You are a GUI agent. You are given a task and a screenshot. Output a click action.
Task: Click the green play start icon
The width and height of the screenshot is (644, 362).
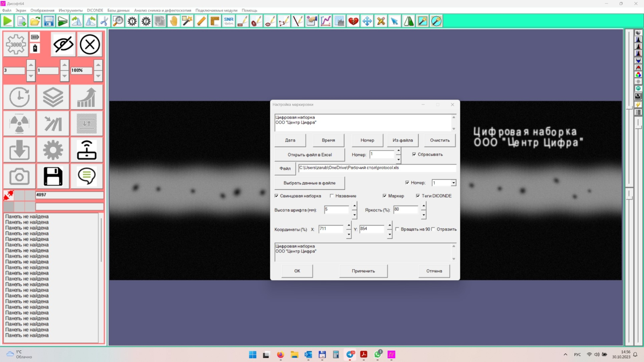tap(7, 21)
